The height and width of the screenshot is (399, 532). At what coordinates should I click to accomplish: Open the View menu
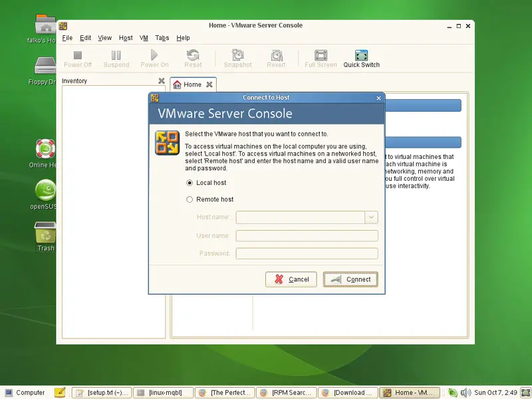point(104,38)
